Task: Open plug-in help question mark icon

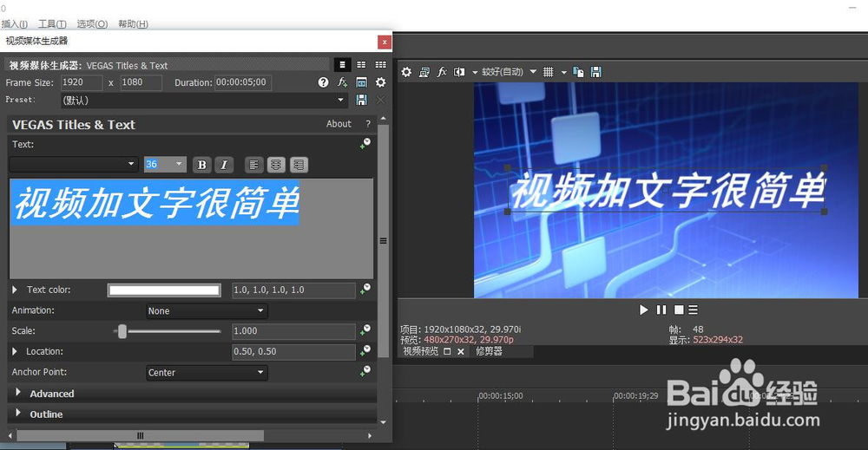Action: click(323, 82)
